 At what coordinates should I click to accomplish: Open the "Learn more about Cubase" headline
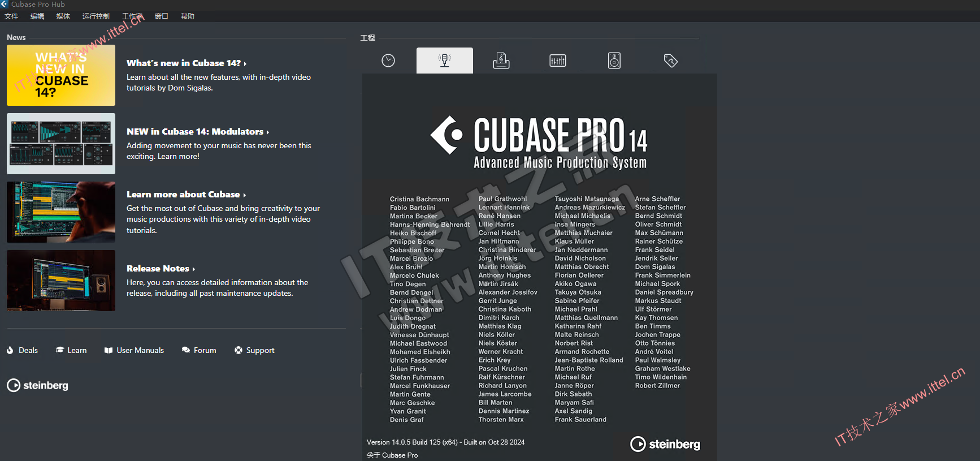click(186, 195)
